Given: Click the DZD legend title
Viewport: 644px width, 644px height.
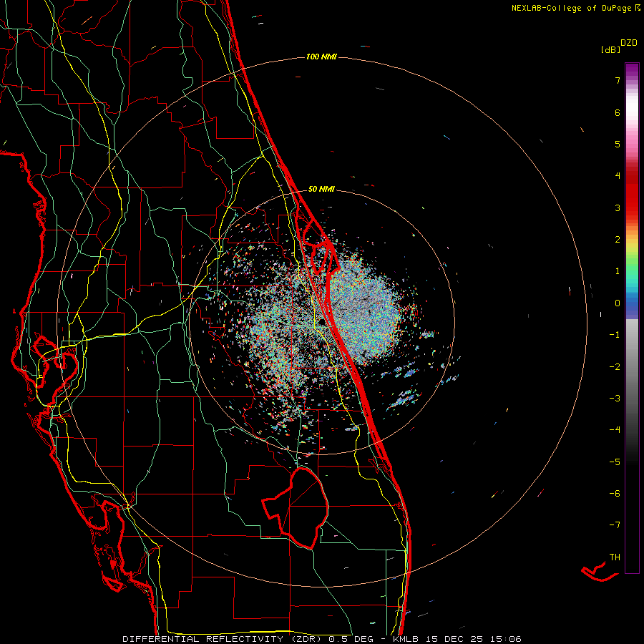Looking at the screenshot, I should click(629, 43).
